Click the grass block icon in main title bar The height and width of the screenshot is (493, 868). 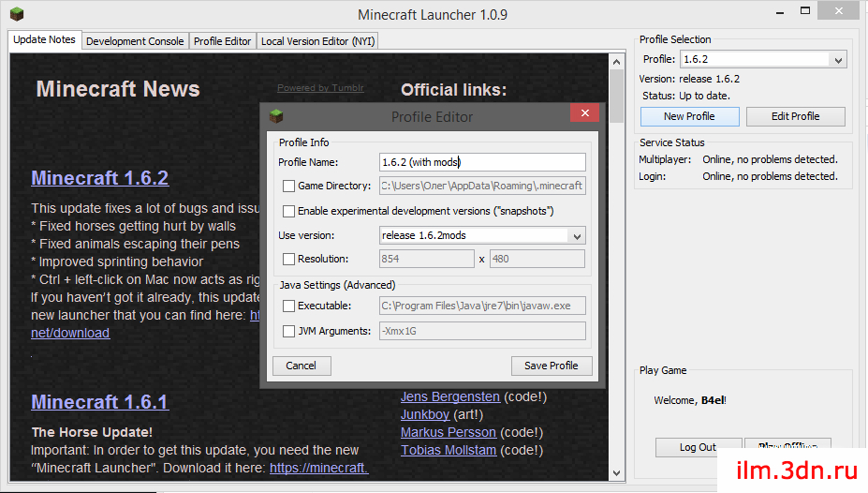17,14
